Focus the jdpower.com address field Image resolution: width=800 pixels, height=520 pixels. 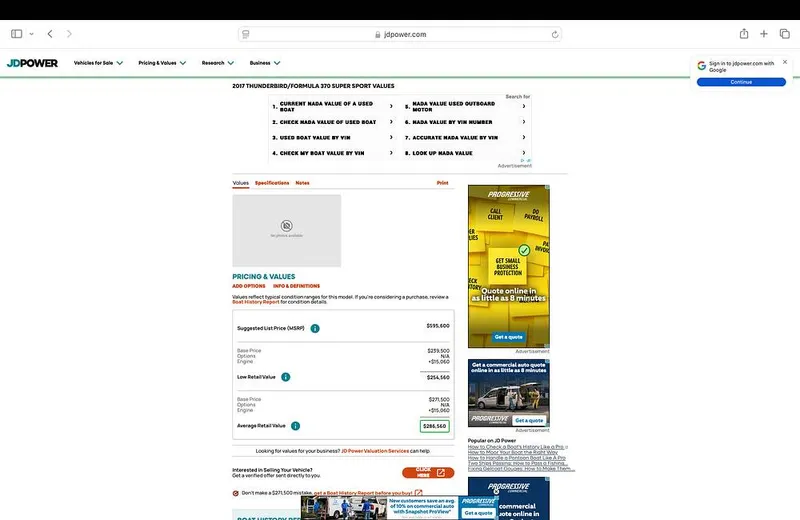coord(400,34)
